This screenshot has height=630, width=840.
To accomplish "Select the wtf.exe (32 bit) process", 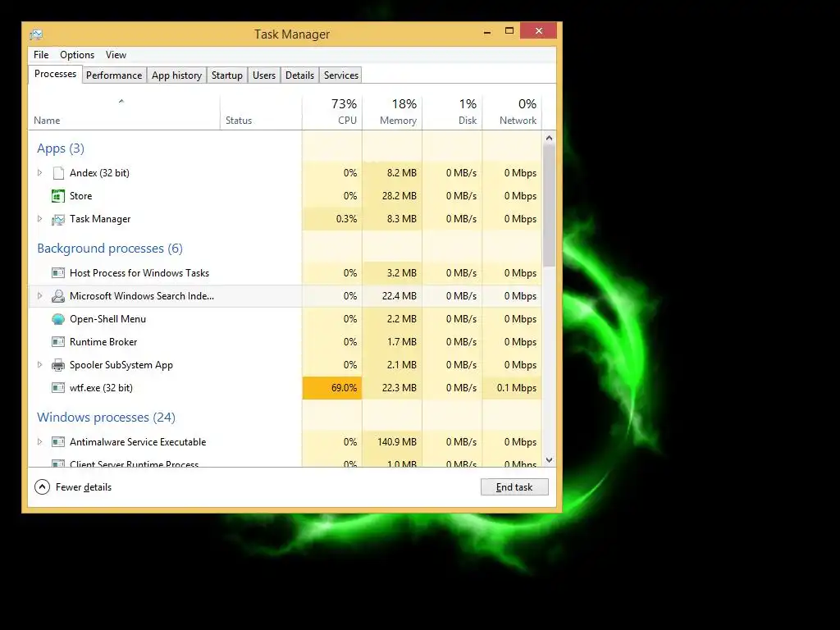I will 285,388.
